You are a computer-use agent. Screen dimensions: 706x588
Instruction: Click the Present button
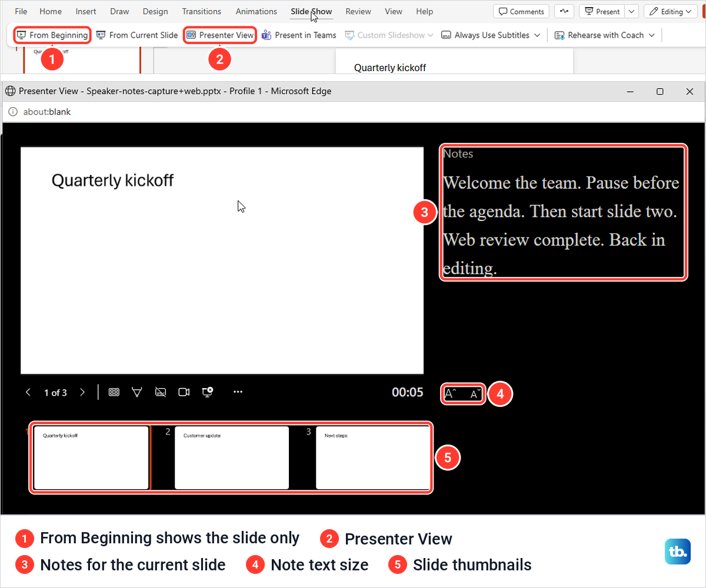602,11
